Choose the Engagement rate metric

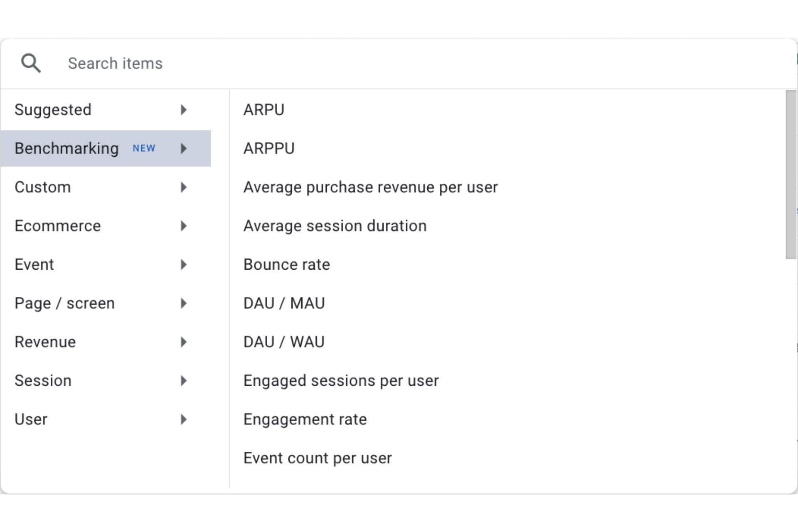pyautogui.click(x=305, y=419)
